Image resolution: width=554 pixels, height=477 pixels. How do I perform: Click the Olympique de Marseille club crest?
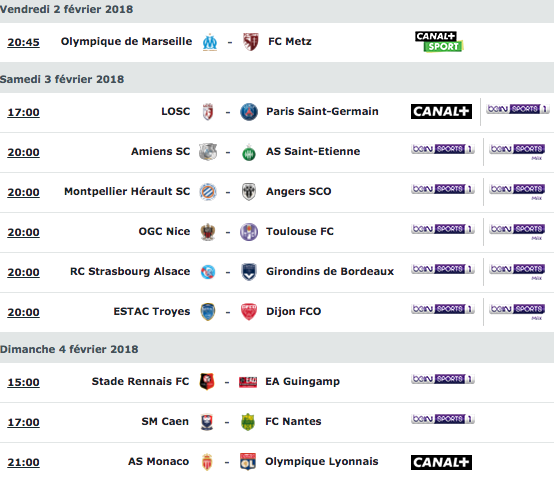pos(210,42)
